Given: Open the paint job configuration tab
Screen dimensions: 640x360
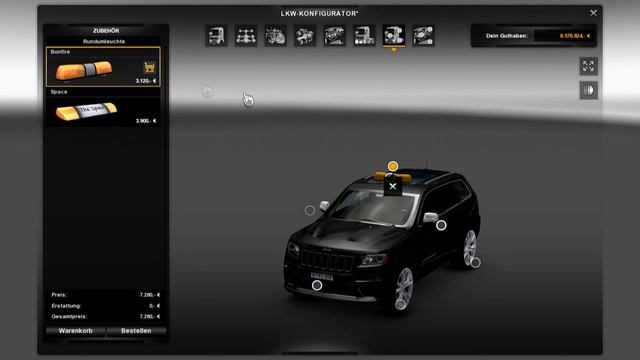Looking at the screenshot, I should coord(364,35).
